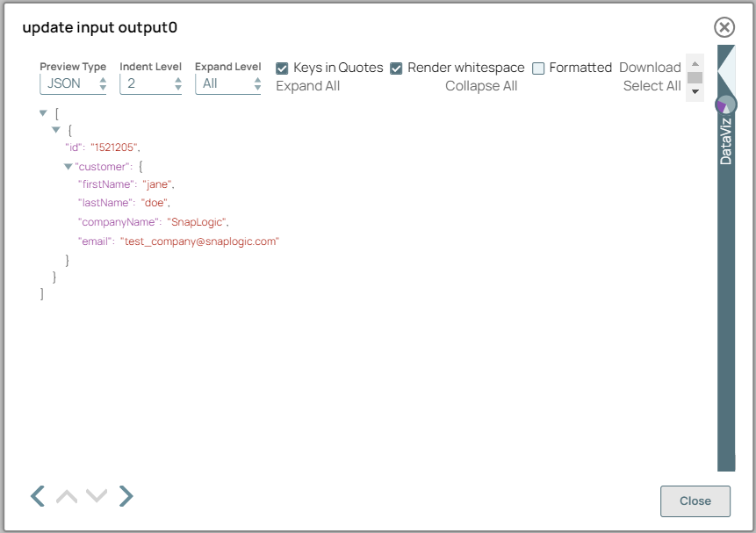Image resolution: width=756 pixels, height=533 pixels.
Task: Click the right navigation arrow
Action: pos(126,496)
